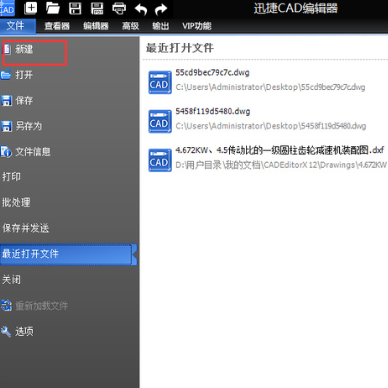Open recent file 55cd9bec79c7c.dwg

212,73
